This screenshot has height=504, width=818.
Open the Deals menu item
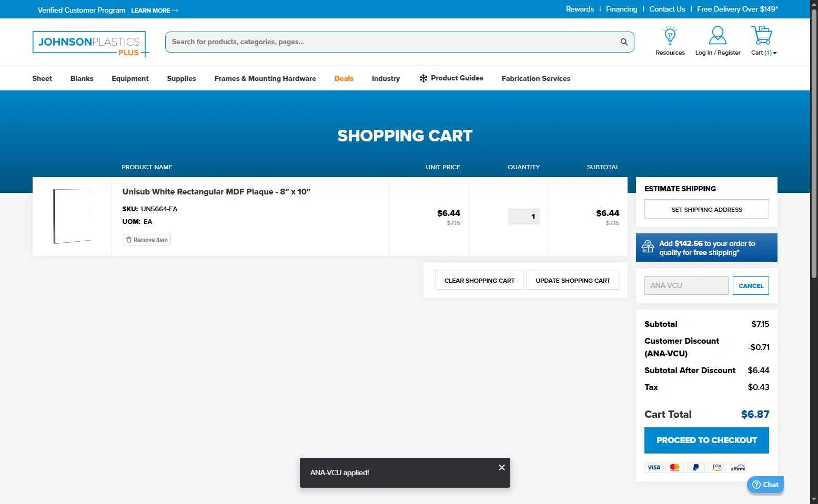(344, 78)
